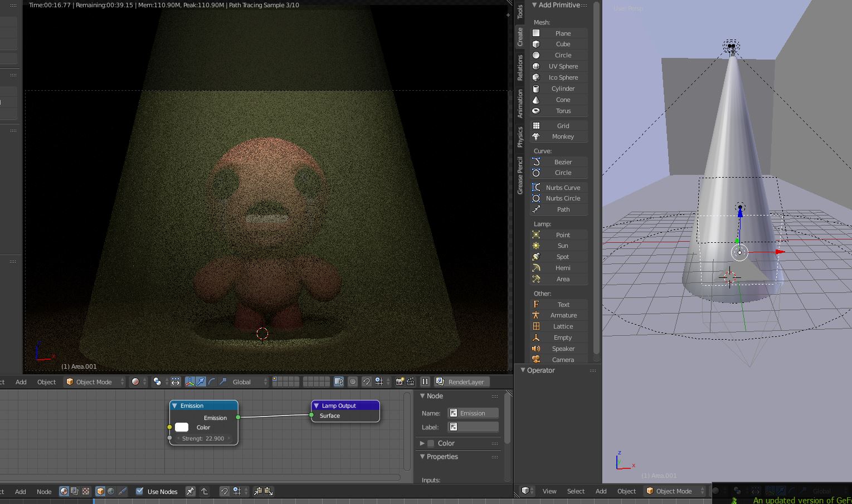Toggle line style shader type

(x=123, y=491)
